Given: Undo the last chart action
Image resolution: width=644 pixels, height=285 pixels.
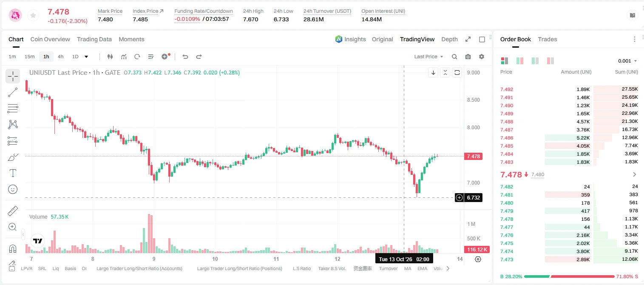Looking at the screenshot, I should click(185, 57).
